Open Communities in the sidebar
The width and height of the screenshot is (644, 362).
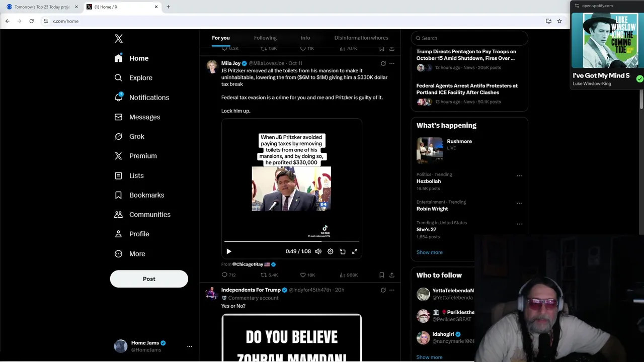tap(142, 215)
